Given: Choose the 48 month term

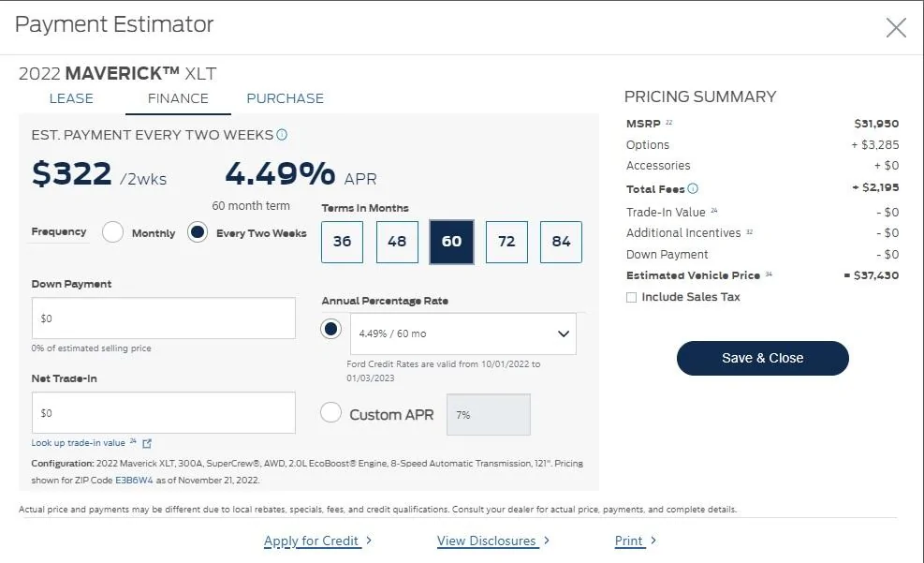Looking at the screenshot, I should (x=397, y=242).
